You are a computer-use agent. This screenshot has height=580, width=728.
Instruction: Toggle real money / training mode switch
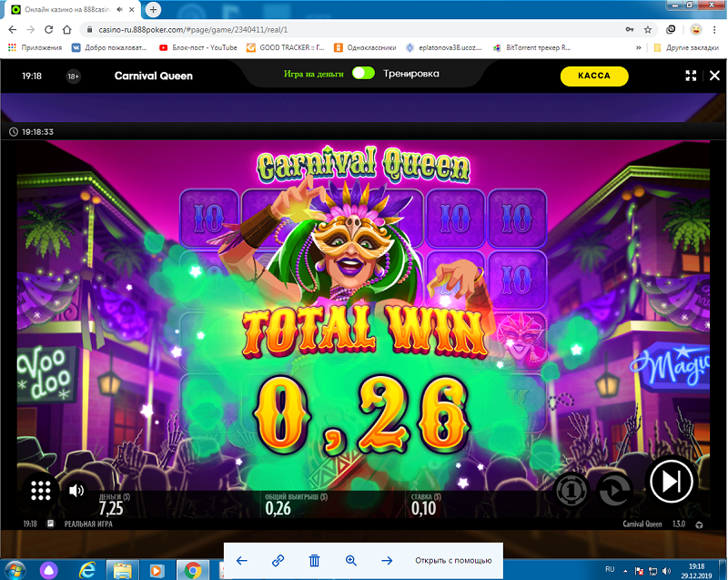coord(363,74)
